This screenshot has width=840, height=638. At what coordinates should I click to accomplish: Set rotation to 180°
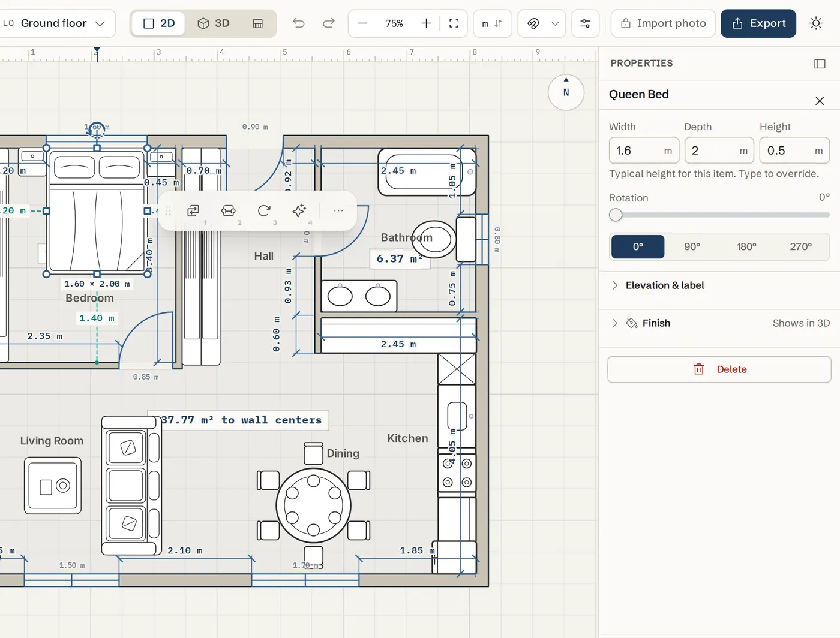pyautogui.click(x=746, y=246)
